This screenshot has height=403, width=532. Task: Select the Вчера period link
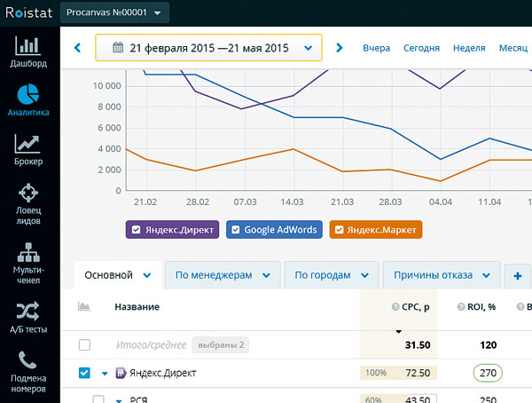[x=376, y=48]
